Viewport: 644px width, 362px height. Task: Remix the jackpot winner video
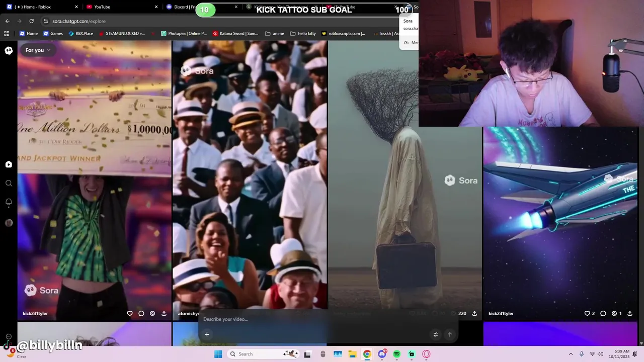pyautogui.click(x=152, y=313)
